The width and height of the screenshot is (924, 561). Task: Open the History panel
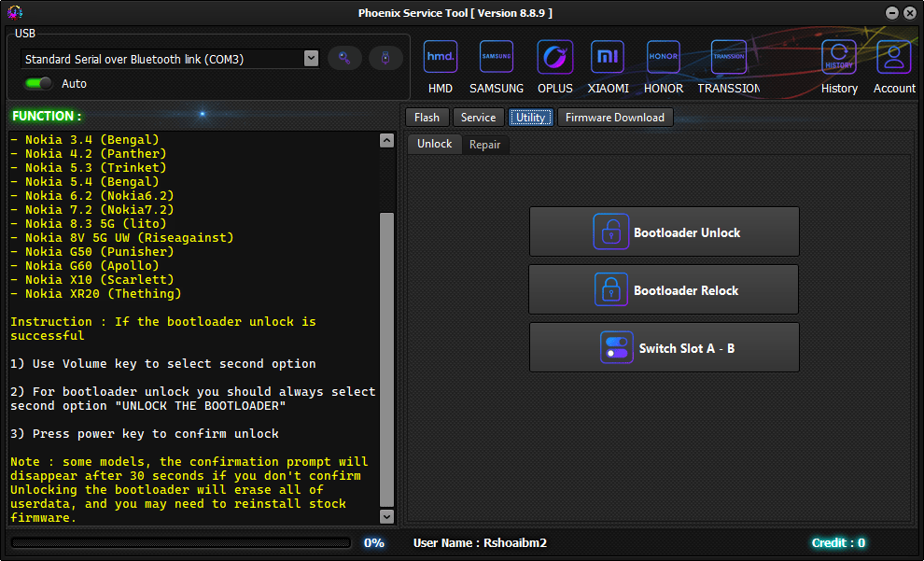coord(839,57)
